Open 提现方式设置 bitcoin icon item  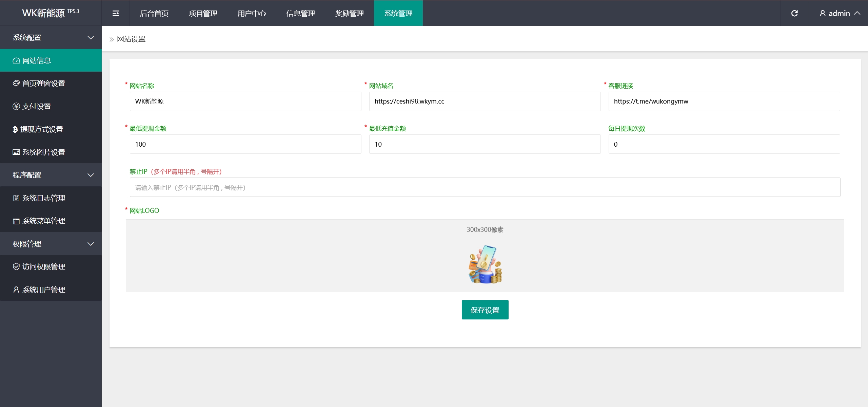click(x=41, y=129)
